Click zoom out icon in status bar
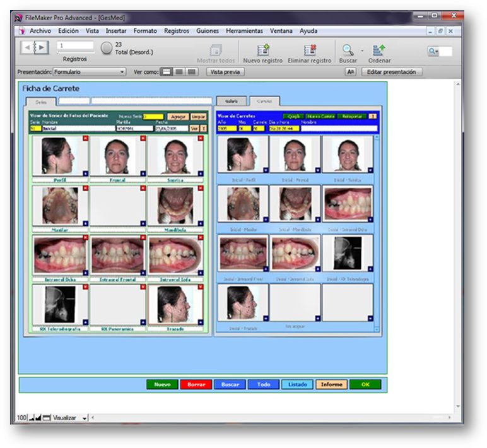487x448 pixels. tap(32, 418)
